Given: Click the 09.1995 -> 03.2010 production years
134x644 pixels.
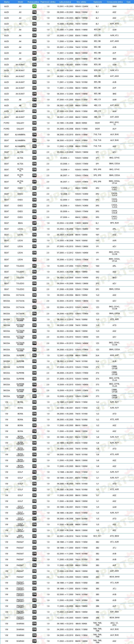Looking at the screenshot, I should (65, 624).
